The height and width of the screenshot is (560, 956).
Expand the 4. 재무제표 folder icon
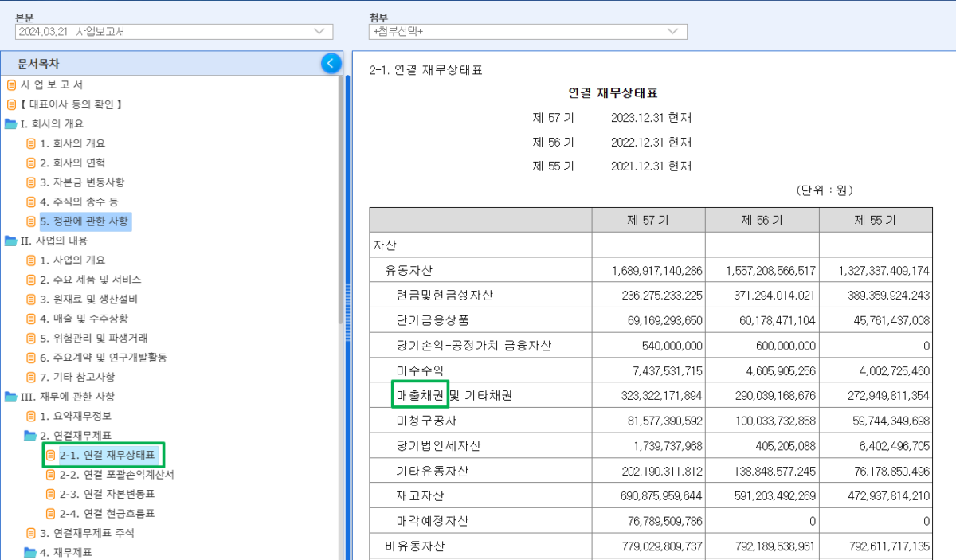[30, 553]
